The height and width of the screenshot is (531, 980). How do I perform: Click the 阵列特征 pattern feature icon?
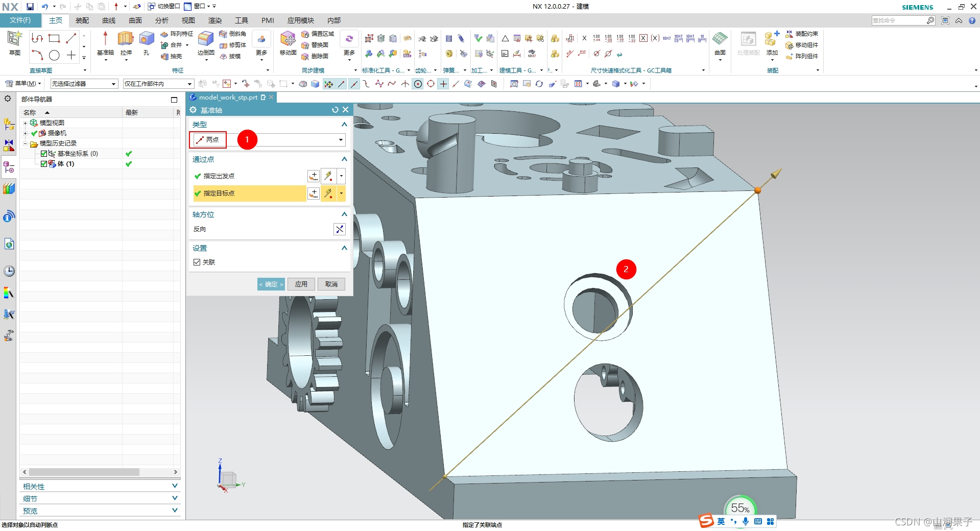pos(177,34)
